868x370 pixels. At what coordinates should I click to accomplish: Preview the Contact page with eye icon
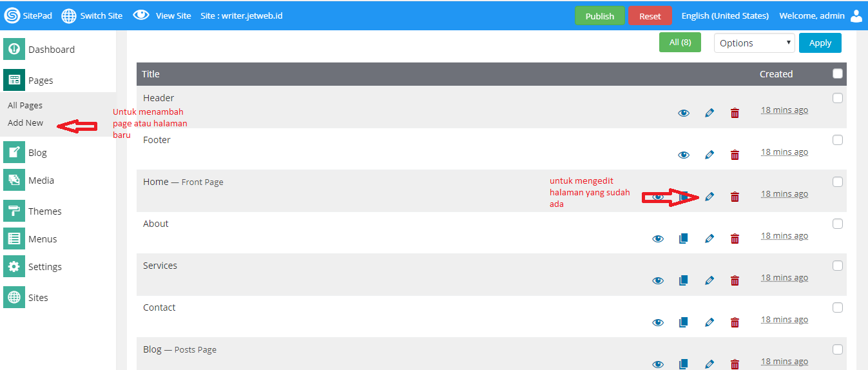[x=658, y=322]
